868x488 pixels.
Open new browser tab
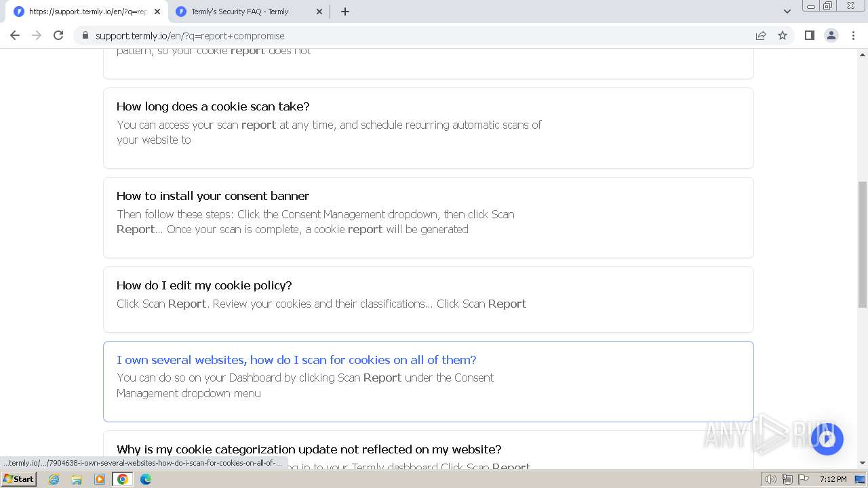[x=345, y=12]
